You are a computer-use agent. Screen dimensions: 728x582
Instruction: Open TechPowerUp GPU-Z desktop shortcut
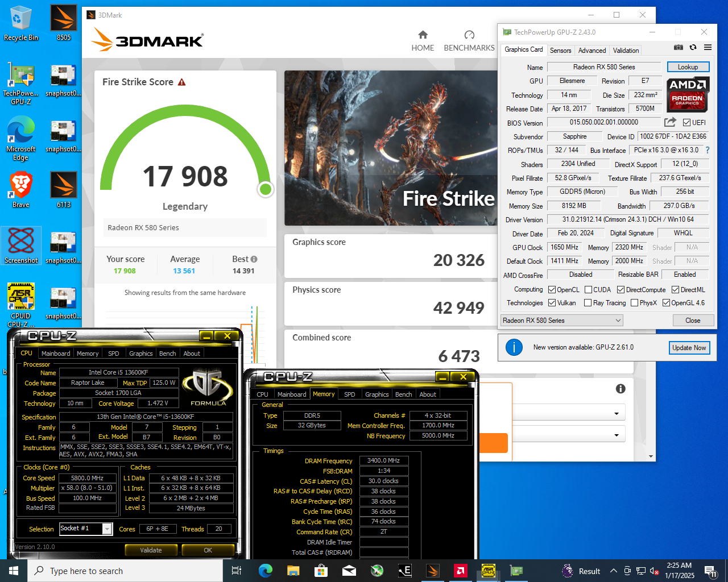pos(20,83)
